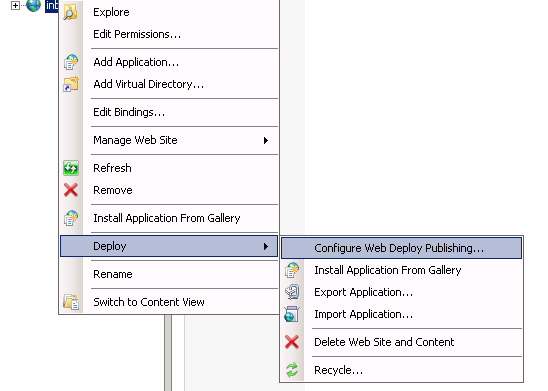Image resolution: width=548 pixels, height=391 pixels.
Task: Click the Add Application icon
Action: (71, 62)
